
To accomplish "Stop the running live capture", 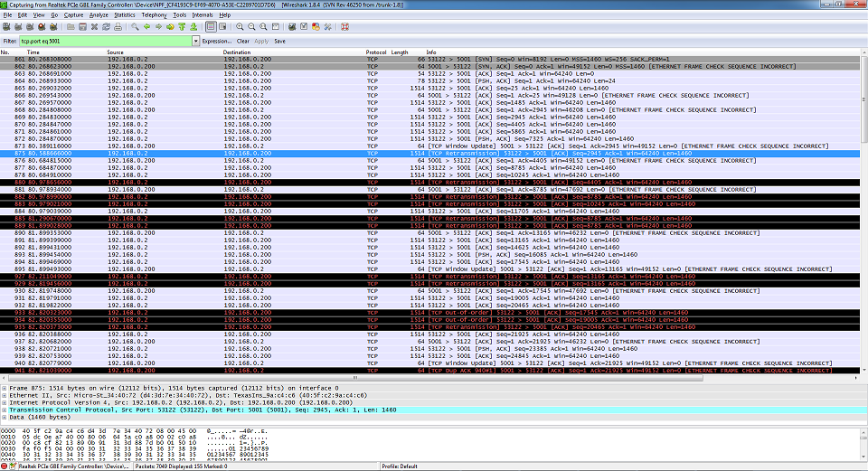I will coord(42,26).
